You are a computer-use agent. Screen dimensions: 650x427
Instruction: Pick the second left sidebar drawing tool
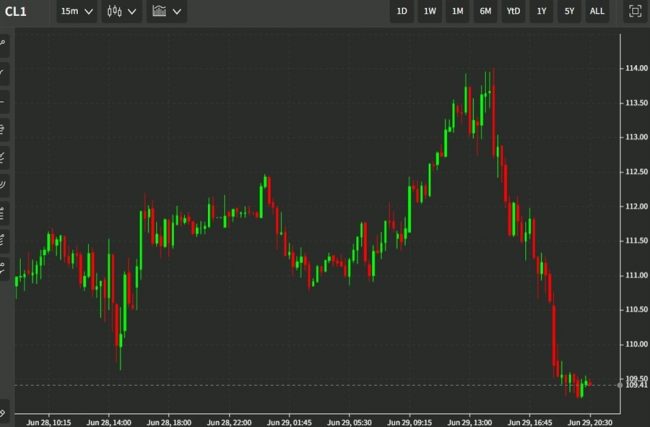click(x=4, y=73)
